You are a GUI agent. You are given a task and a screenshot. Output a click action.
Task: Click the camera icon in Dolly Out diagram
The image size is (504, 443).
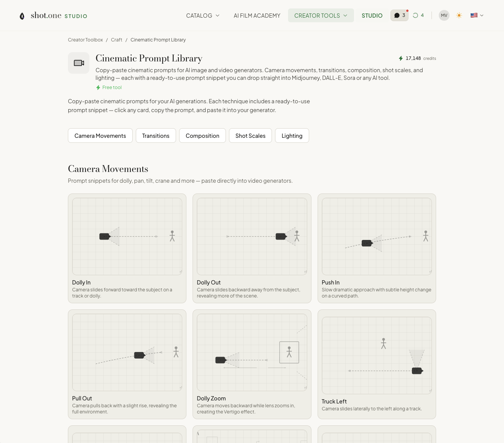pos(281,236)
